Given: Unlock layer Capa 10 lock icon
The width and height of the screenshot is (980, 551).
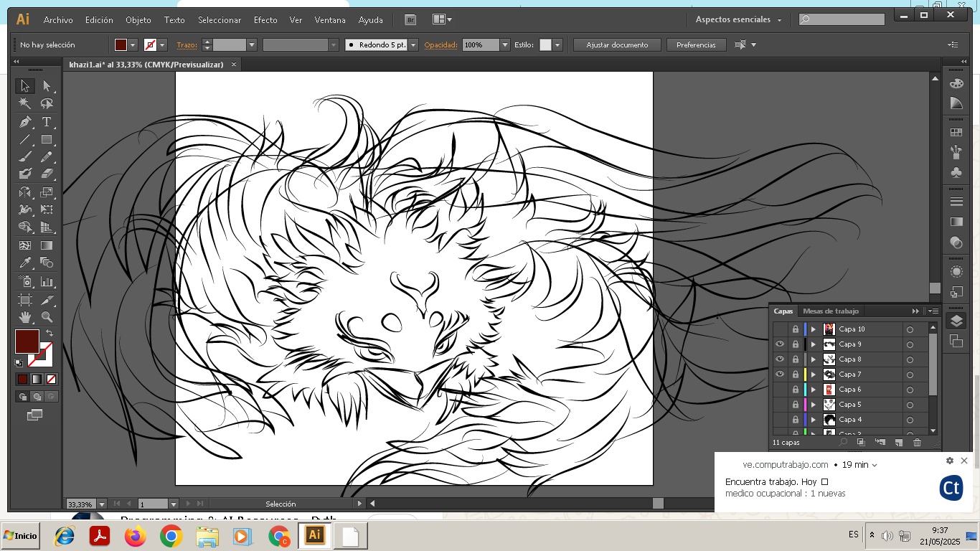Looking at the screenshot, I should [795, 329].
